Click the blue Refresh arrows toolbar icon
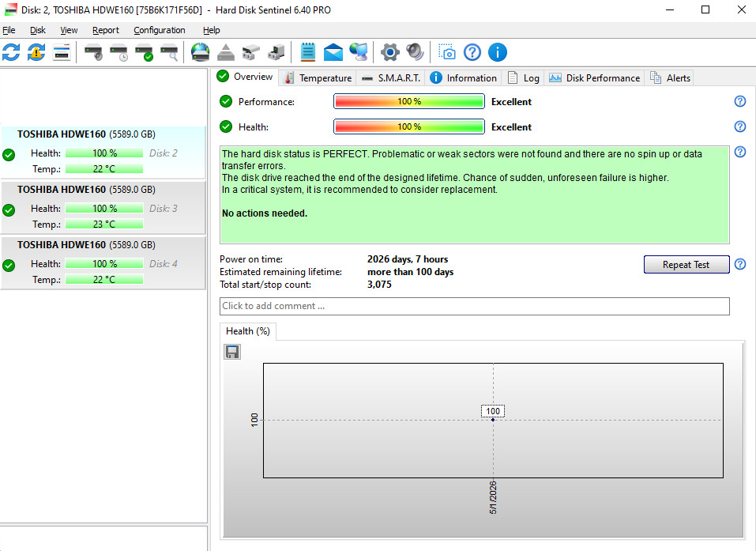 tap(11, 52)
